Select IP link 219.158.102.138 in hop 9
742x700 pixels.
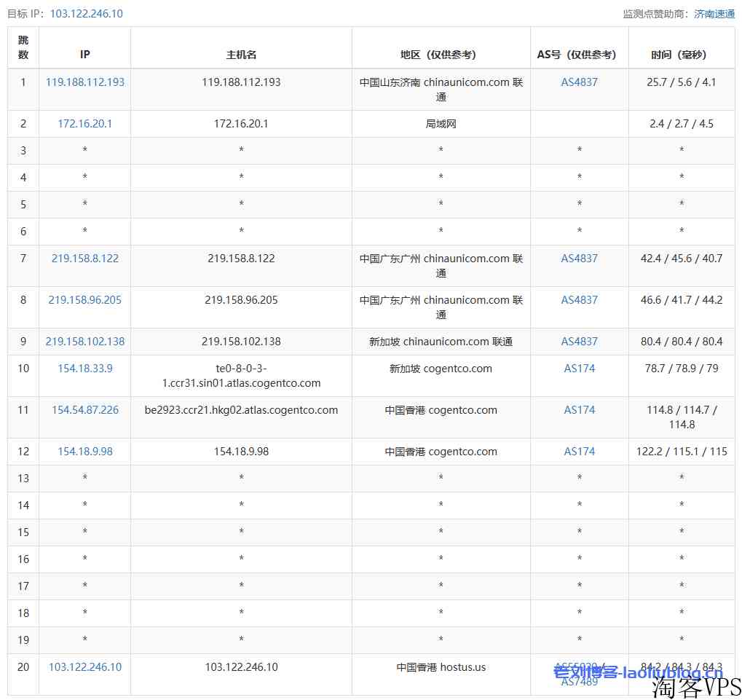point(85,342)
